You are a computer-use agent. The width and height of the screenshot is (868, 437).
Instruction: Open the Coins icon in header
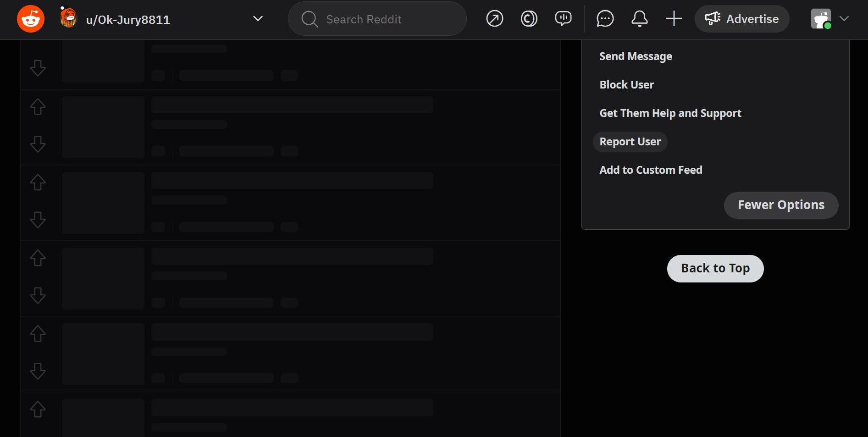pyautogui.click(x=529, y=19)
